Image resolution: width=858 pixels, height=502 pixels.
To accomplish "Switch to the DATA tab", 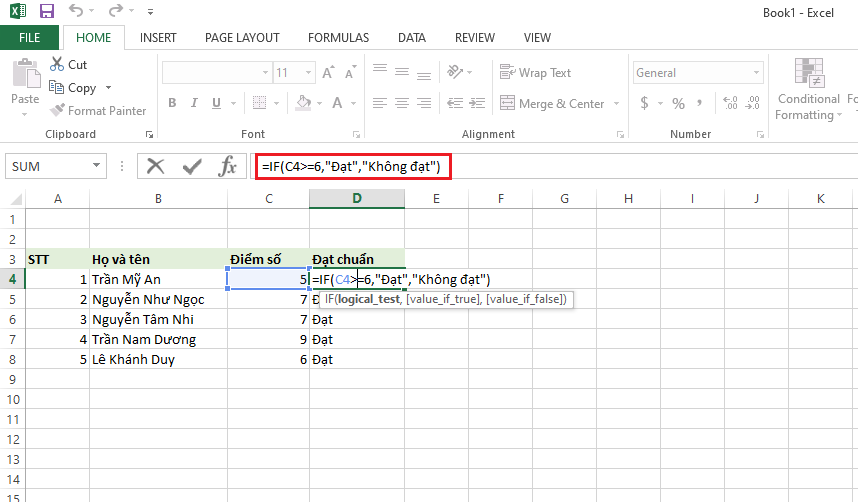I will (411, 38).
